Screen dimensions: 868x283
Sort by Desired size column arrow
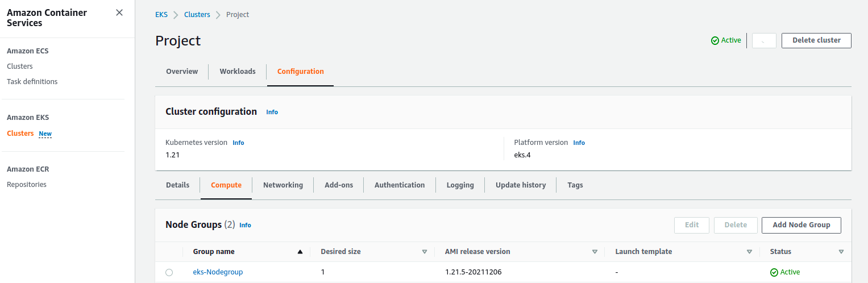[424, 252]
